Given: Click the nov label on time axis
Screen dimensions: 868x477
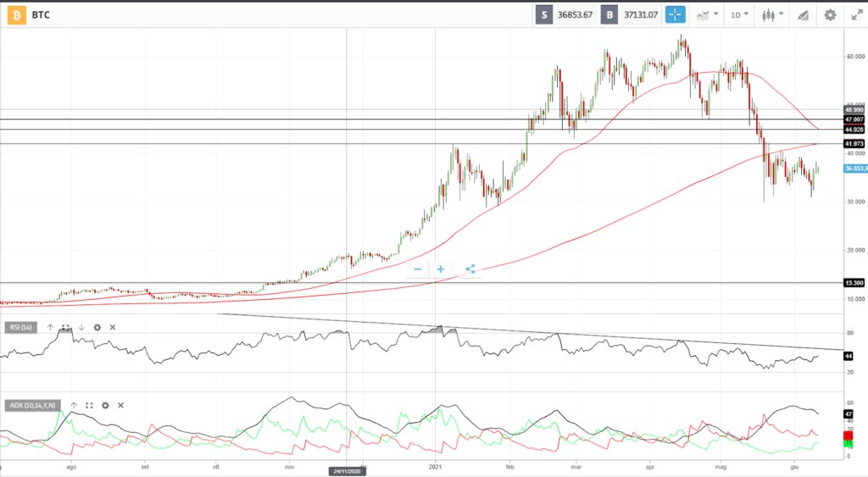Looking at the screenshot, I should coord(289,467).
